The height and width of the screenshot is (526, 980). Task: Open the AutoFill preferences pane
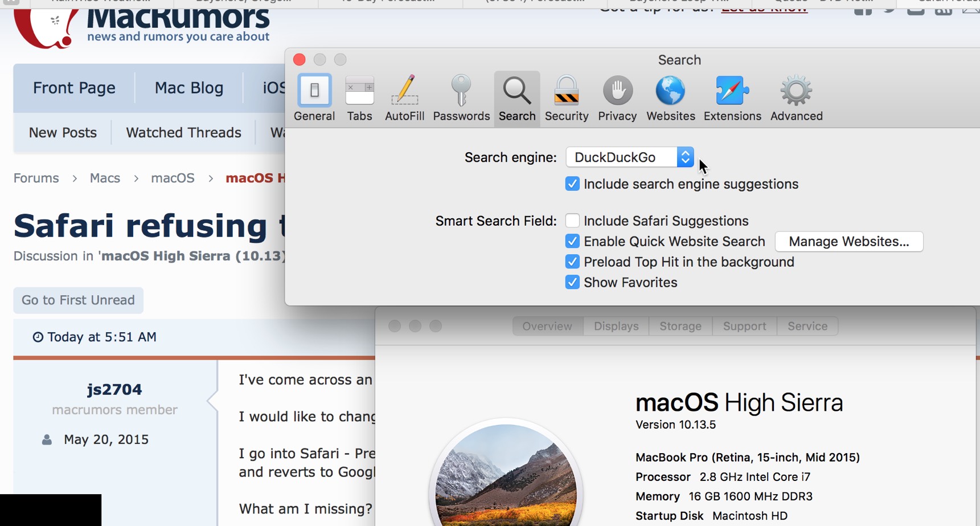pos(405,99)
